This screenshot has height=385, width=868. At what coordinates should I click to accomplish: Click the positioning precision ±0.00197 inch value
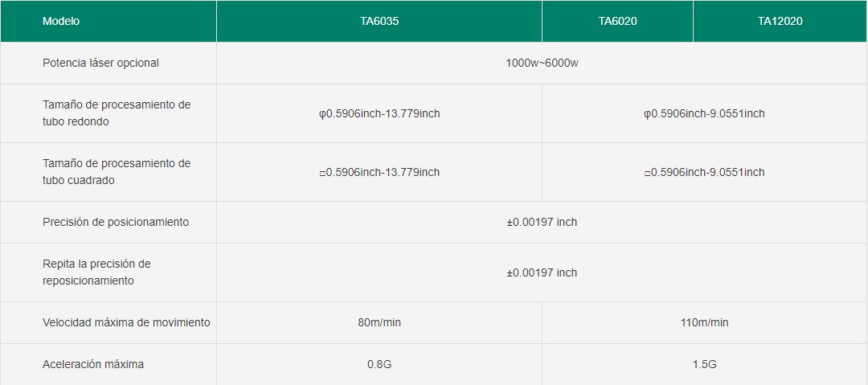click(542, 222)
